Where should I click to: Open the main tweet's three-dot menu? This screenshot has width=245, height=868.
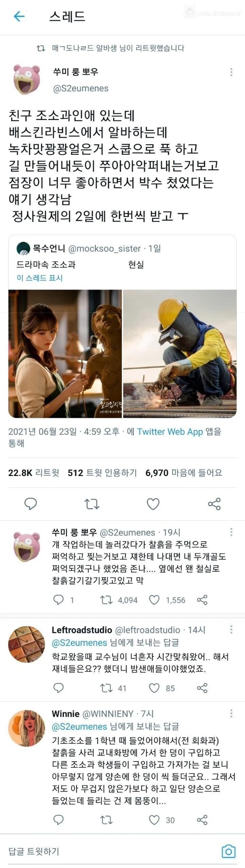[231, 72]
